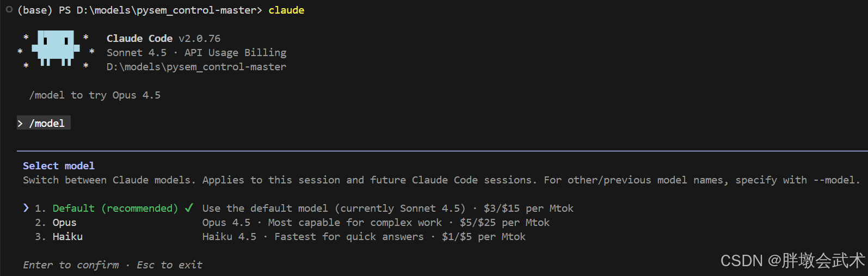Screen dimensions: 868x276
Task: Click the Esc to exit hint
Action: (169, 265)
